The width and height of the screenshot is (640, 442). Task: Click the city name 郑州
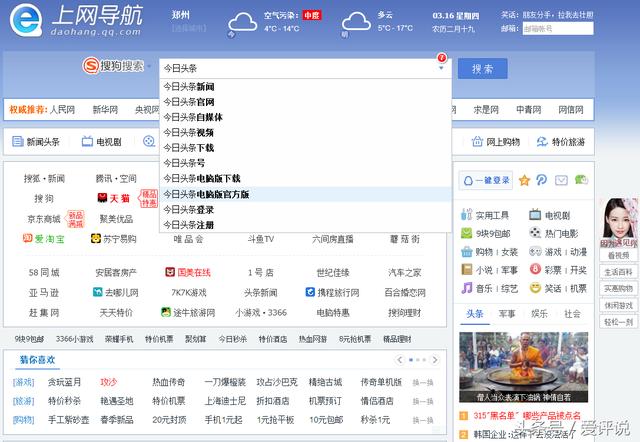click(181, 15)
